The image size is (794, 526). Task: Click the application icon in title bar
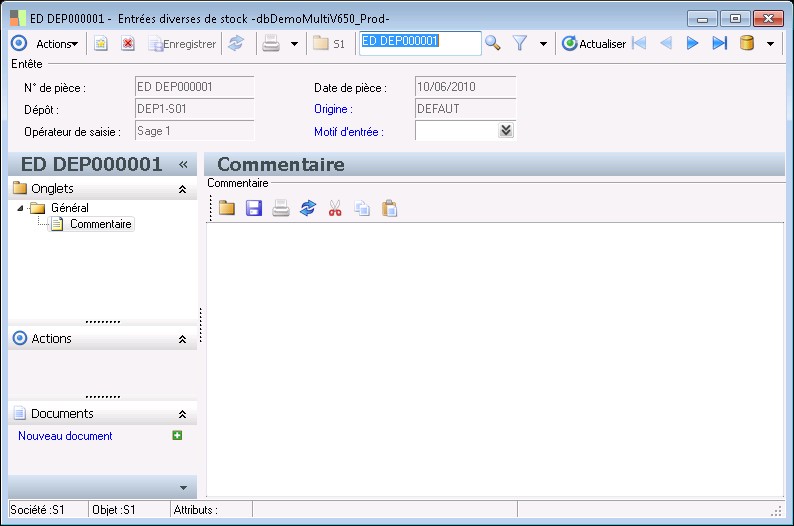click(x=18, y=18)
